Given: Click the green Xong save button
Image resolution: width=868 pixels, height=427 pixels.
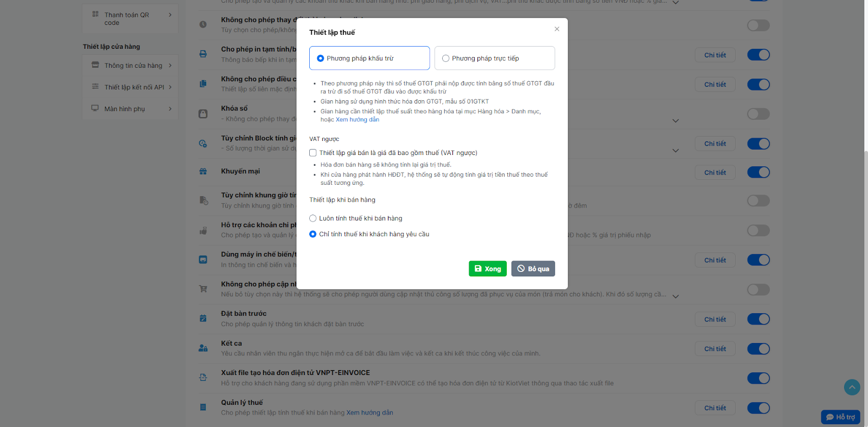Looking at the screenshot, I should coord(487,269).
